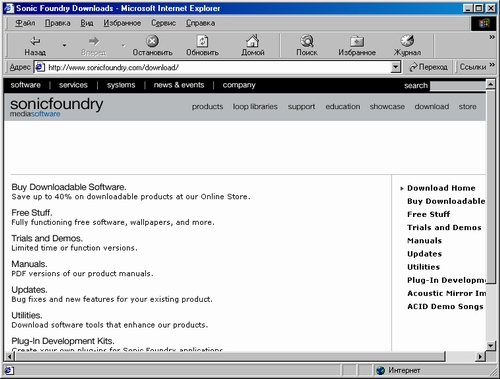Click the services navigation link
Viewport: 500px width, 379px height.
[x=73, y=85]
